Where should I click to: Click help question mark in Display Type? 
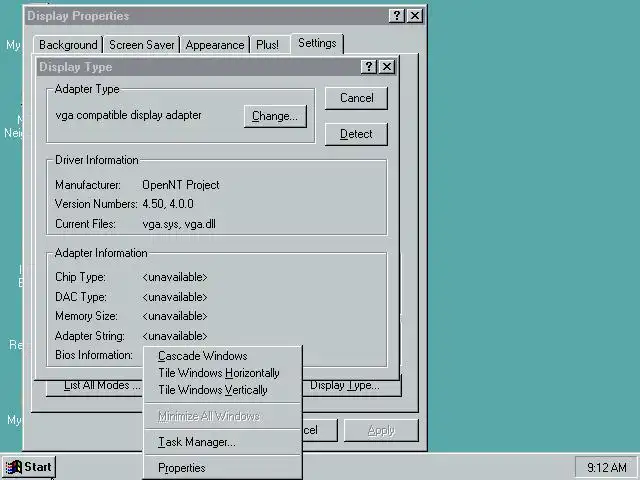point(369,67)
